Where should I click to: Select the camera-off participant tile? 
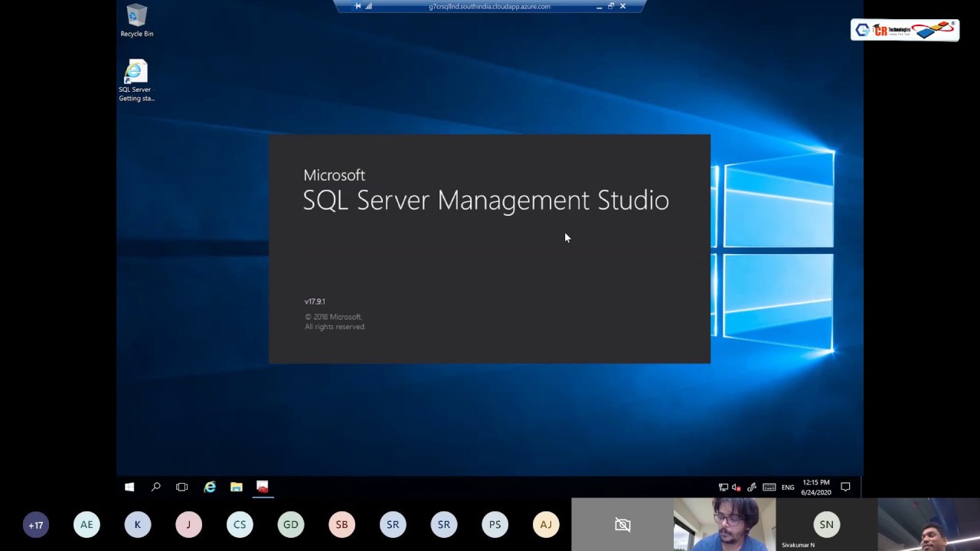(x=622, y=525)
